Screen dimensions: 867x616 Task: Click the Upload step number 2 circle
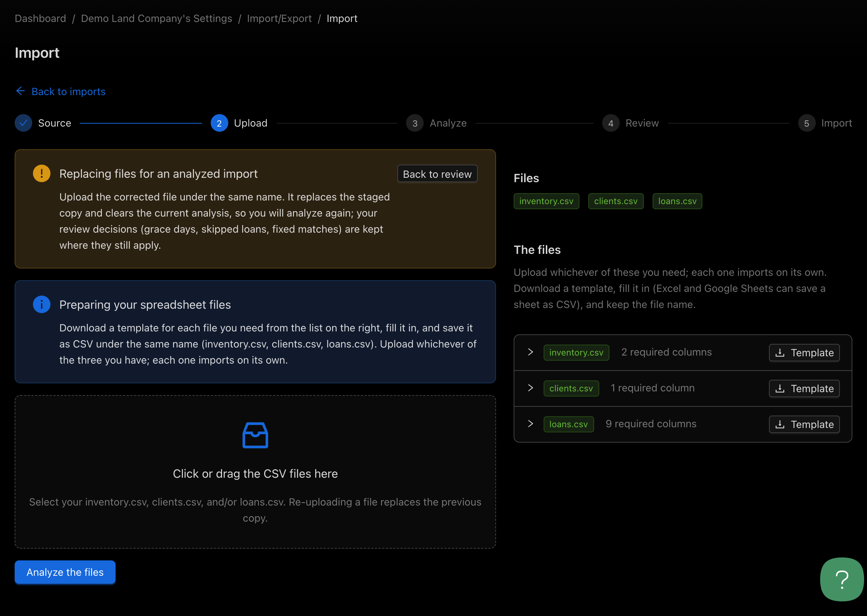click(x=219, y=123)
